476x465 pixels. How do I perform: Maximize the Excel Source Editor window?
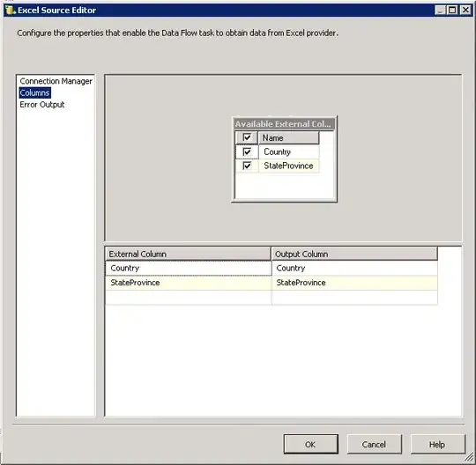(x=452, y=10)
